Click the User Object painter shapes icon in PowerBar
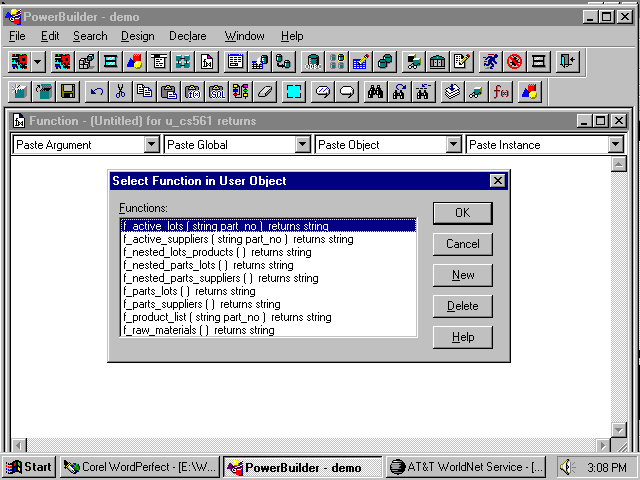 [x=135, y=62]
